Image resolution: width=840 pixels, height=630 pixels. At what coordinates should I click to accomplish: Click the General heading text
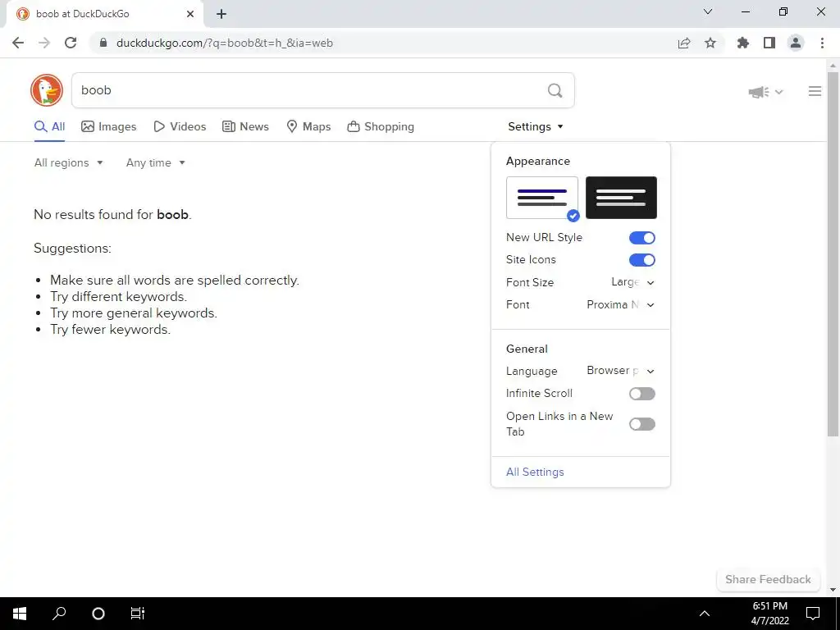[x=527, y=349]
